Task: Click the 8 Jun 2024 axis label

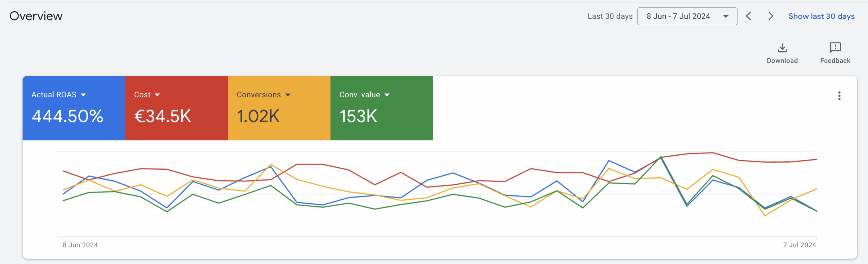Action: 80,245
